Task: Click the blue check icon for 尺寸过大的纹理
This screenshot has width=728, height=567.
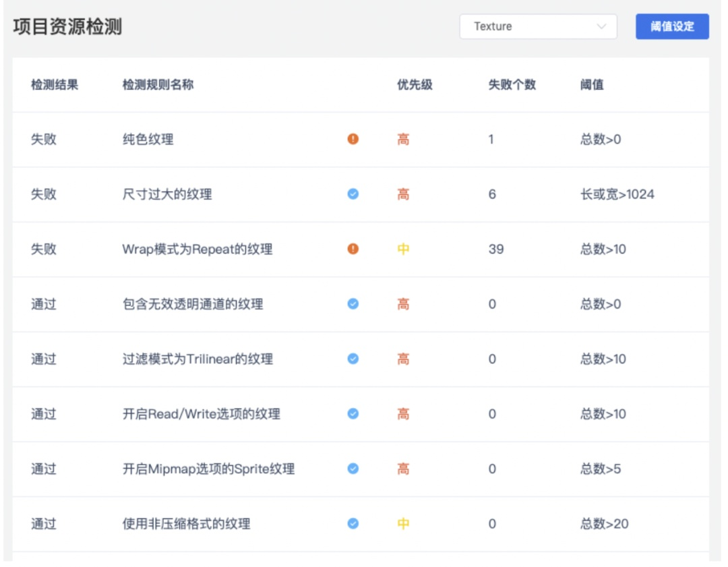Action: (353, 194)
